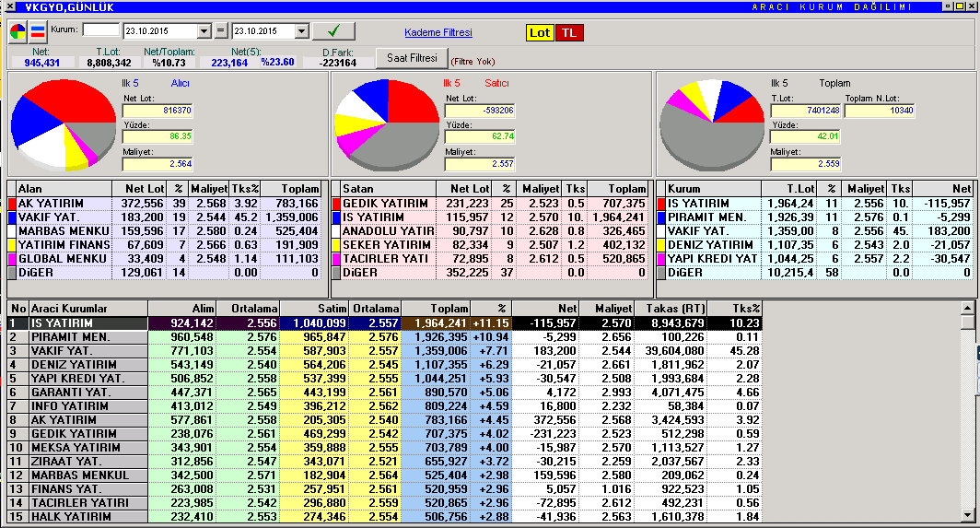Click the blue swatch beside VAKIF YAT. buyer
The image size is (980, 528).
12,217
